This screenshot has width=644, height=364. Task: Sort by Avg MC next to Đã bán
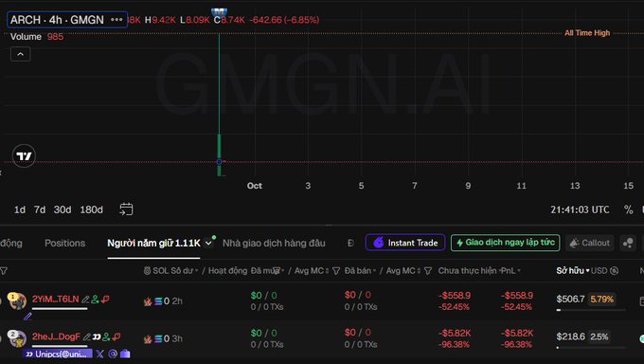pyautogui.click(x=403, y=271)
